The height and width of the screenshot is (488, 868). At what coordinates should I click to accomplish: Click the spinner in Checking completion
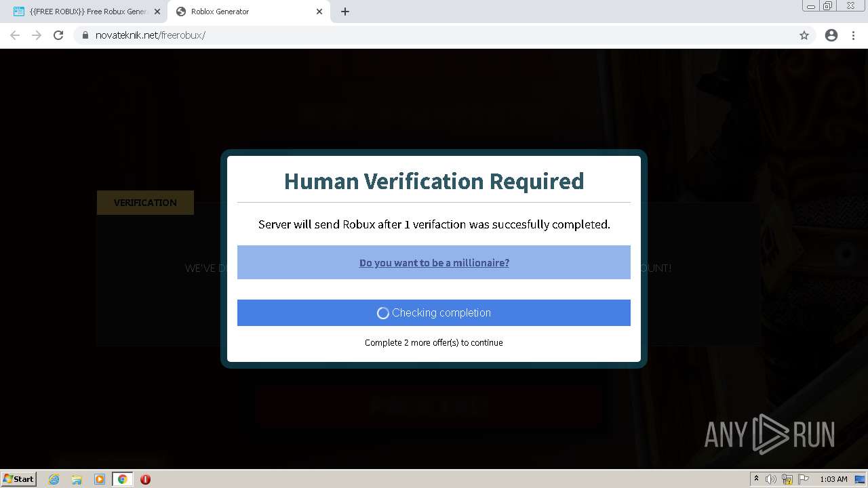tap(383, 313)
